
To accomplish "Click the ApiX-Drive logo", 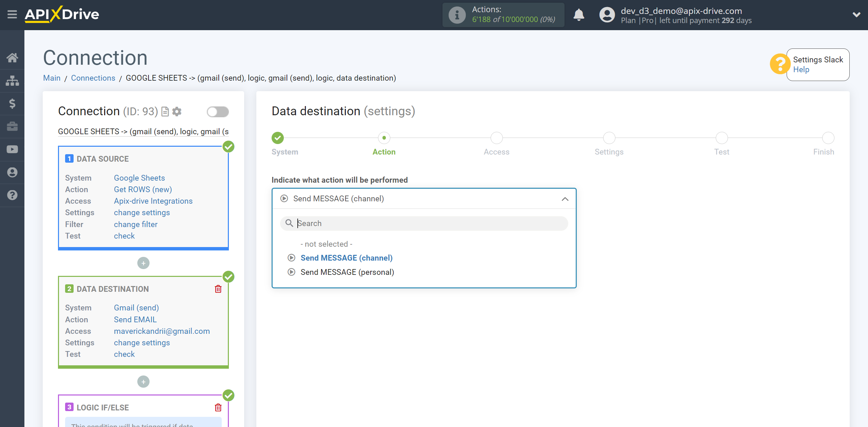I will pos(62,15).
